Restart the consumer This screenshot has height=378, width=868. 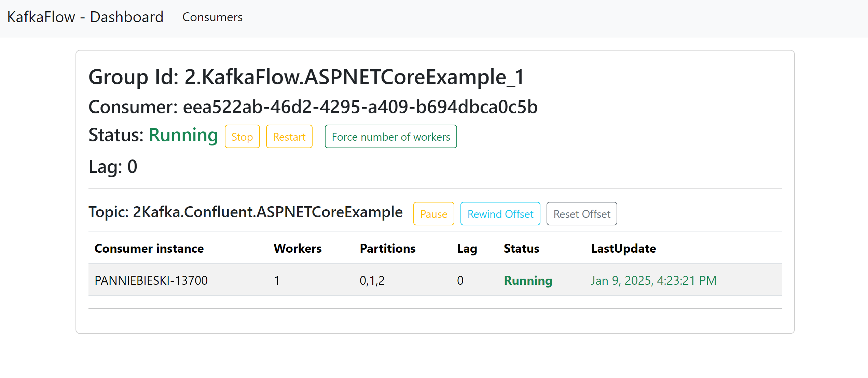(x=289, y=137)
